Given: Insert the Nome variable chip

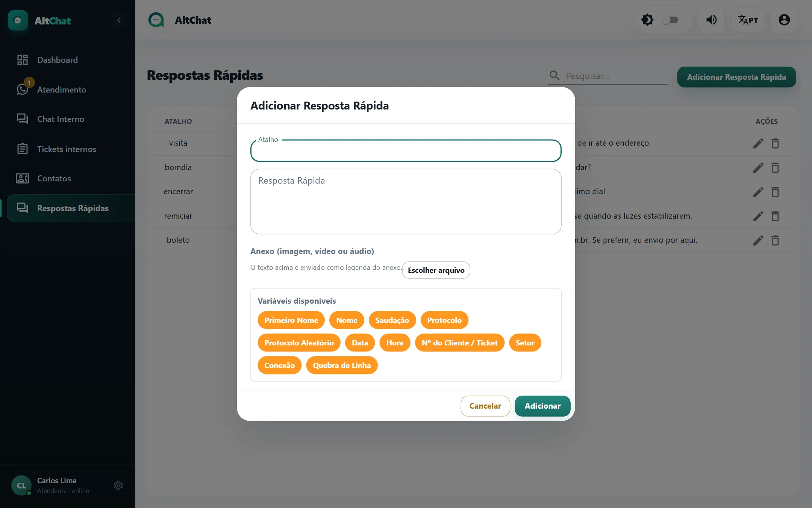Looking at the screenshot, I should pyautogui.click(x=347, y=320).
